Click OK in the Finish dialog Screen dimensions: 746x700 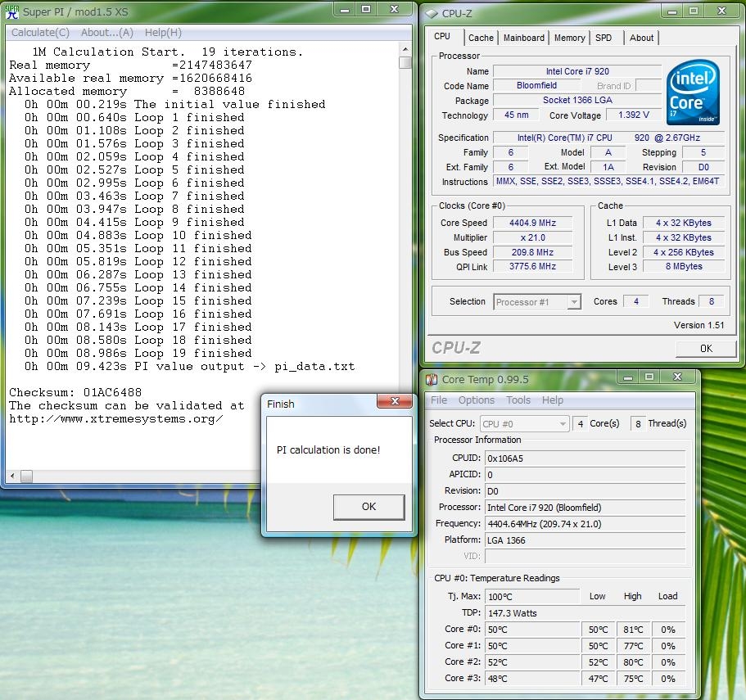click(x=368, y=507)
